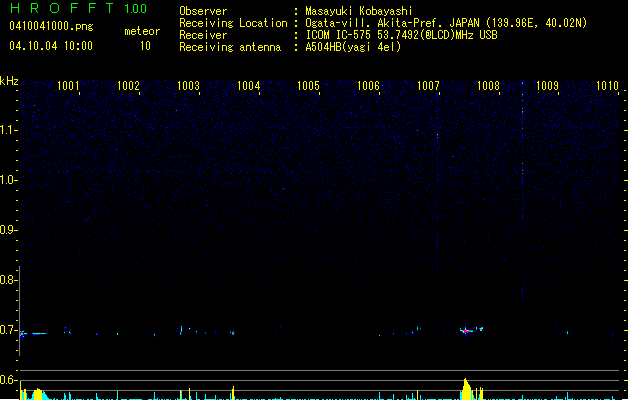Click time marker 1002
629x400 pixels.
pos(128,86)
